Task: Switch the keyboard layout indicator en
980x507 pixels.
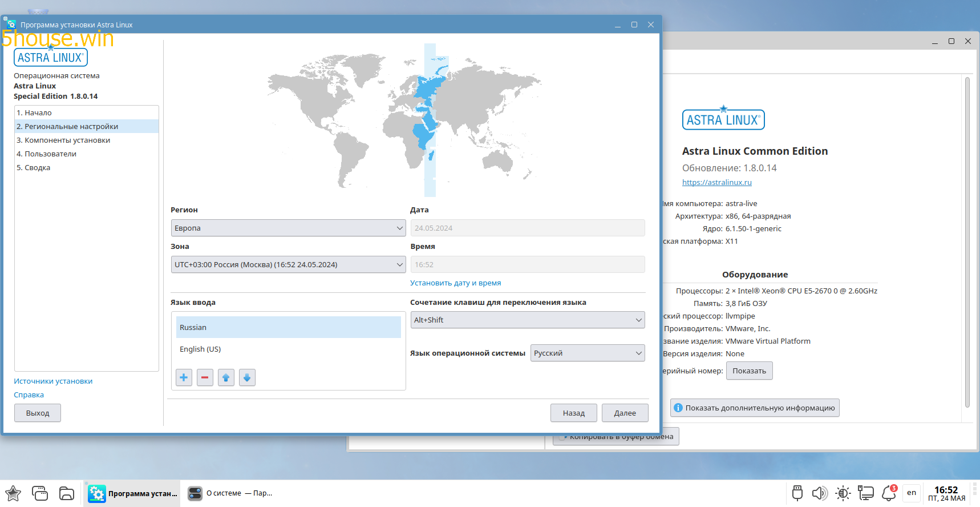Action: click(x=912, y=493)
